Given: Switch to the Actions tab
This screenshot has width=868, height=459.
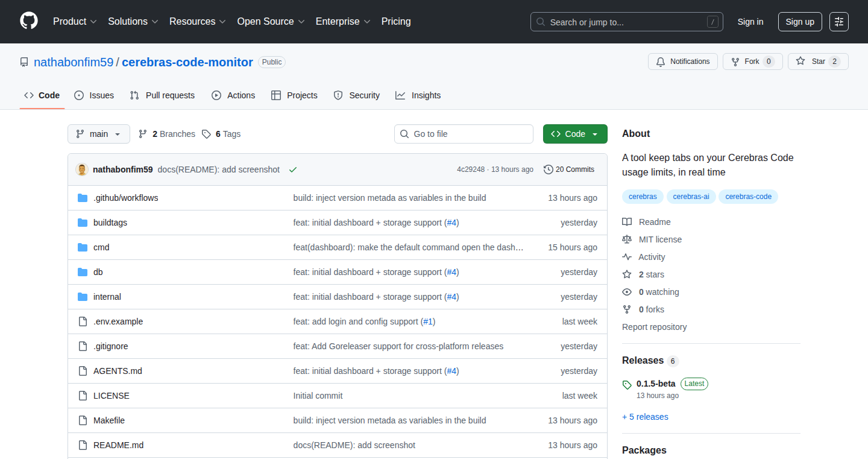Looking at the screenshot, I should click(x=233, y=95).
